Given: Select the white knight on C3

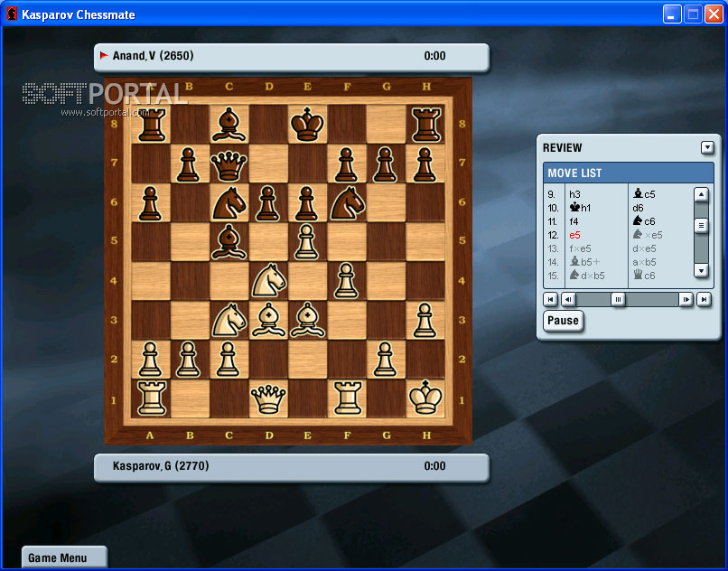Looking at the screenshot, I should [x=229, y=320].
